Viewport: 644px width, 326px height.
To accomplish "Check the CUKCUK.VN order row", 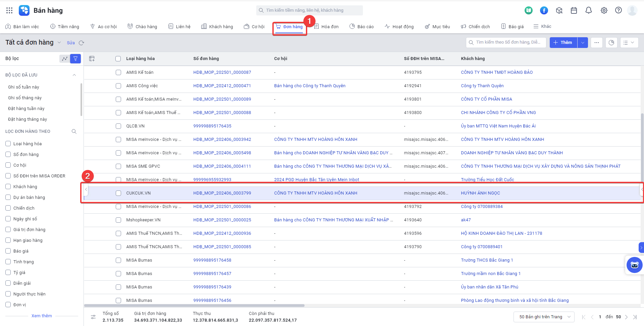I will 118,193.
